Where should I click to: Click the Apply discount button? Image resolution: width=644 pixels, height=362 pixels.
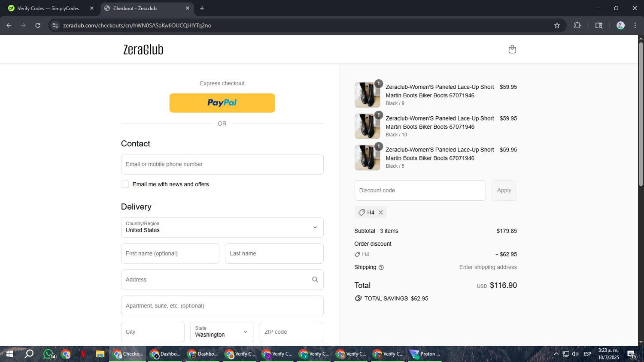504,190
